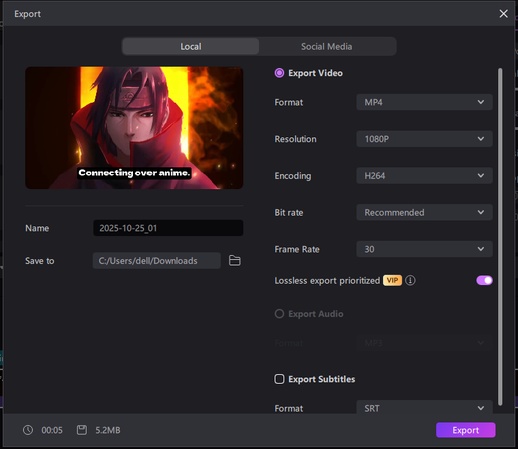Close the Export dialog
This screenshot has width=518, height=449.
[503, 14]
